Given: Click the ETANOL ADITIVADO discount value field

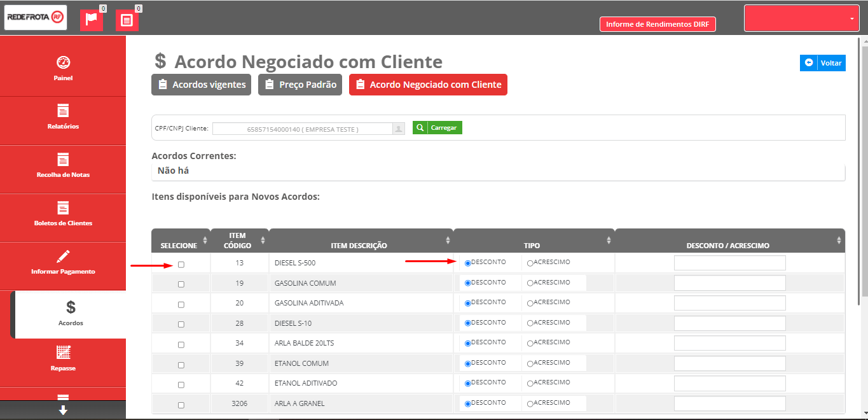Looking at the screenshot, I should [x=730, y=384].
